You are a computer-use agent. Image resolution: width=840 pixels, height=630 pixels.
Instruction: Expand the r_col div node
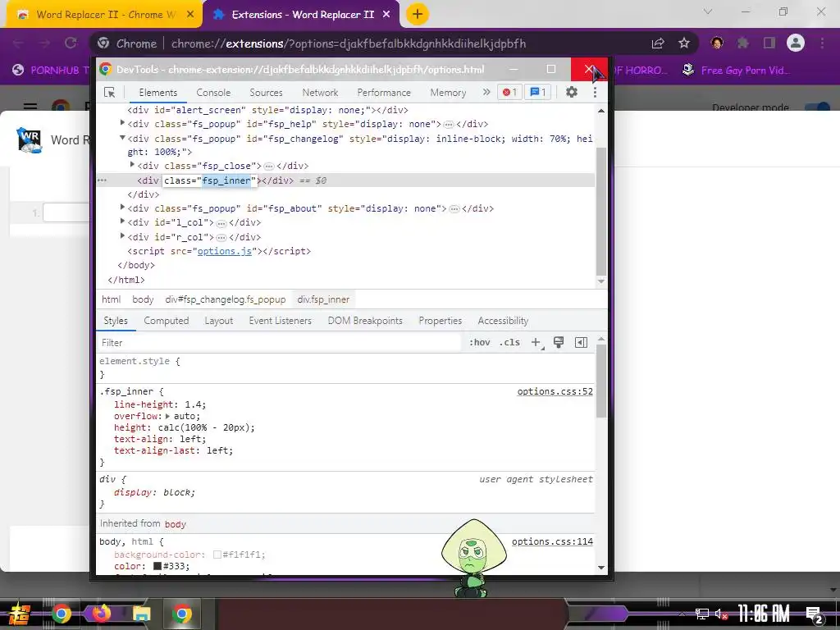click(123, 235)
